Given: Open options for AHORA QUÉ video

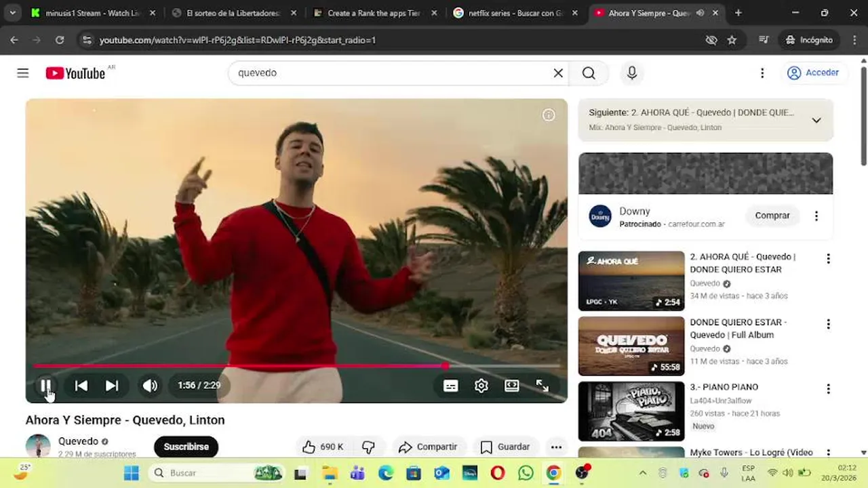Looking at the screenshot, I should 828,258.
